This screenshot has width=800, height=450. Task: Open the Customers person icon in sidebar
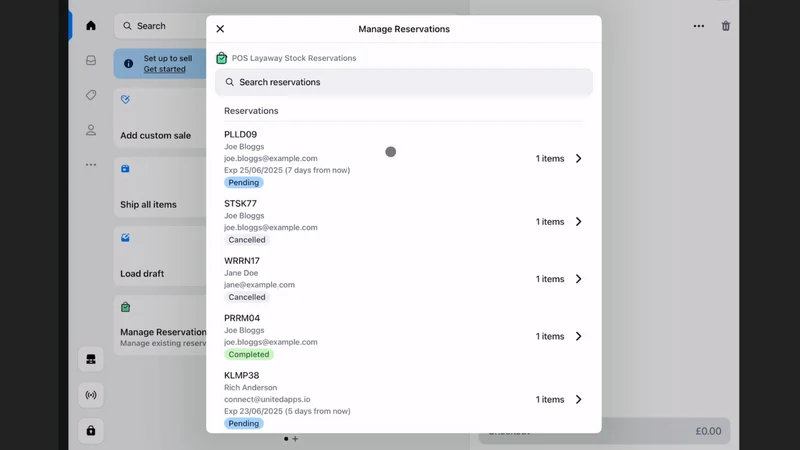(x=91, y=130)
